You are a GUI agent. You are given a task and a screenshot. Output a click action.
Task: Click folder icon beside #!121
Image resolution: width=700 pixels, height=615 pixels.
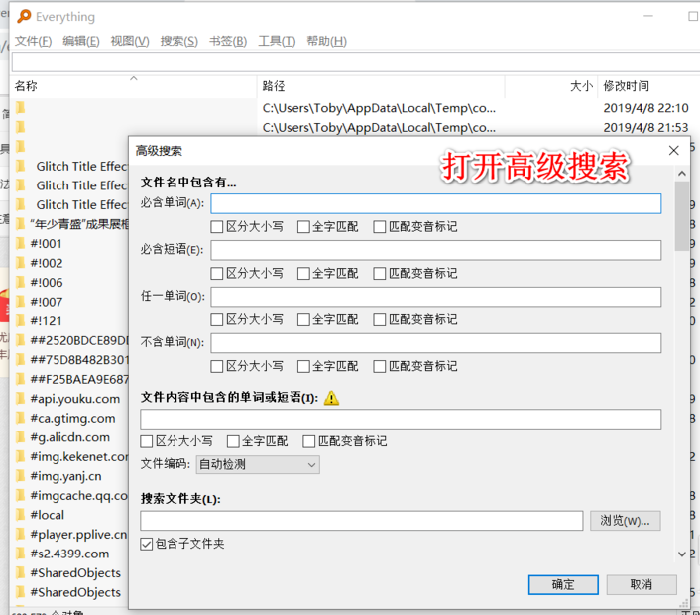tap(20, 321)
